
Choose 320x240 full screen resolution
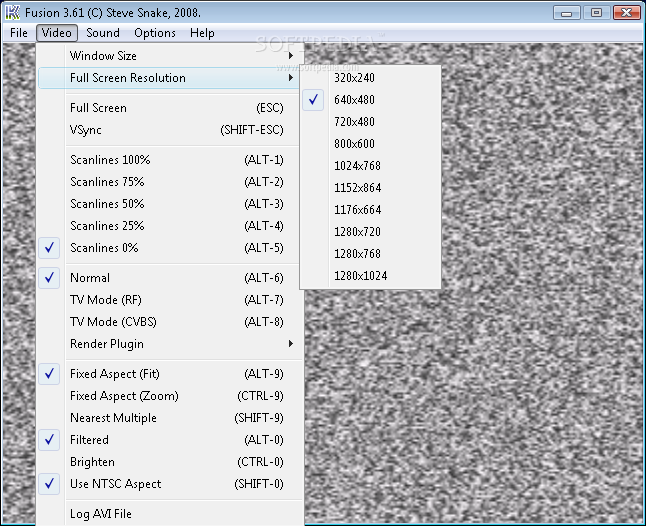click(x=371, y=78)
